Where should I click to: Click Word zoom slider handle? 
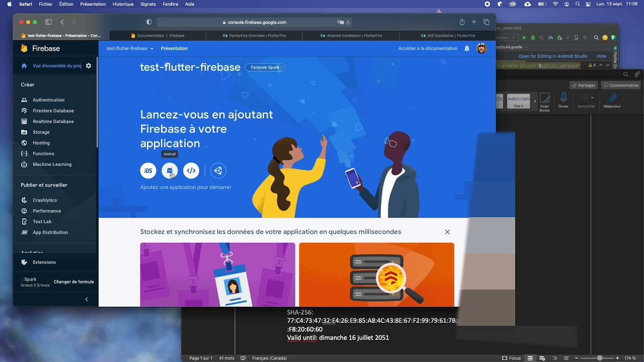[x=599, y=358]
